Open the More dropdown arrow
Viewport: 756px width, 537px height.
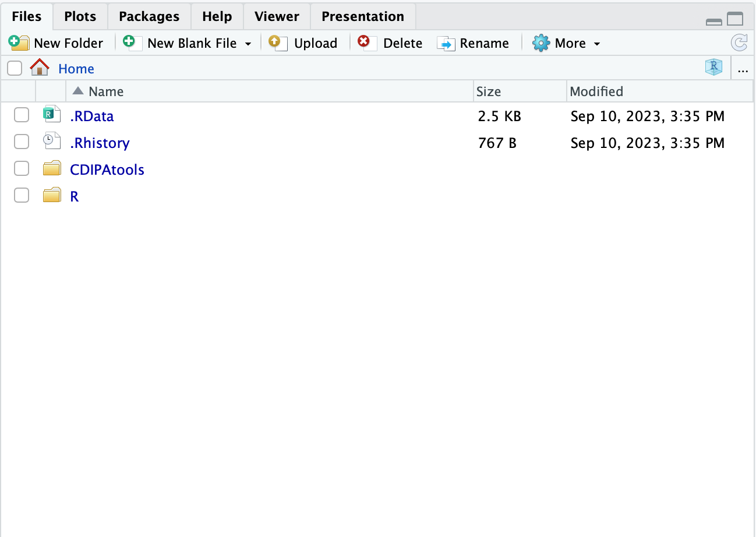click(x=596, y=44)
